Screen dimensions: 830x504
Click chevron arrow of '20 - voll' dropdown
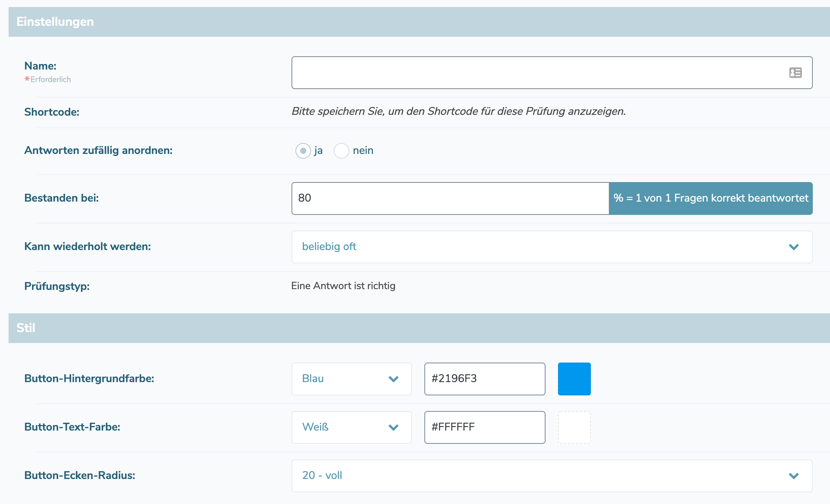pyautogui.click(x=794, y=476)
